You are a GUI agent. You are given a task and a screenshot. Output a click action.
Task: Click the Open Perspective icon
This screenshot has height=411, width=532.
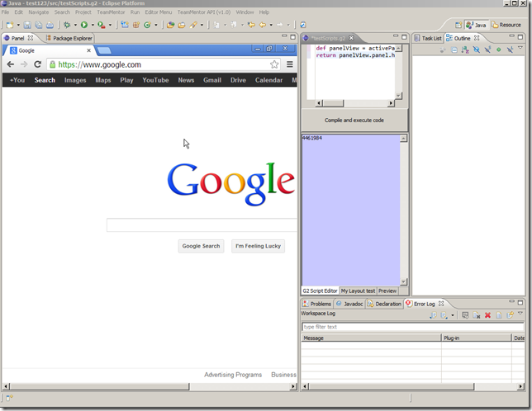(457, 26)
